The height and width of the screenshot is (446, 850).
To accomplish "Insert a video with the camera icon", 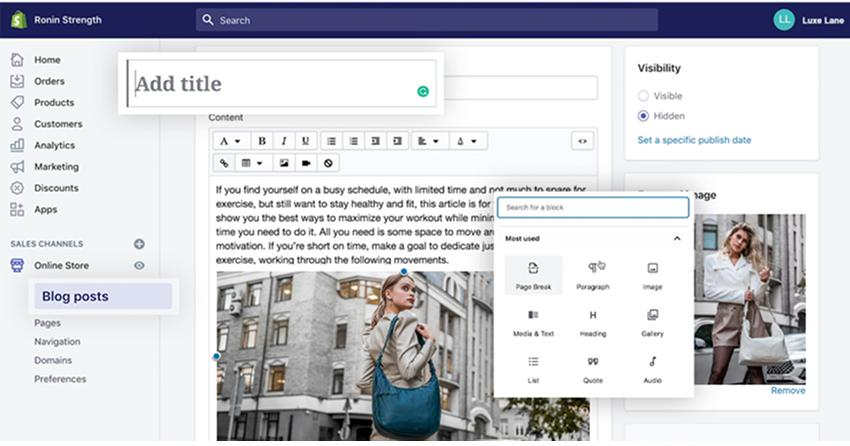I will 306,163.
